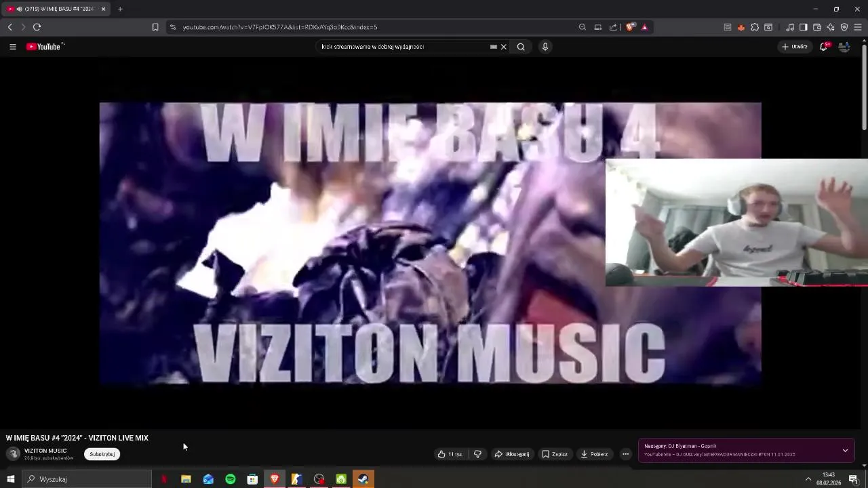The image size is (868, 488).
Task: Open the VIZITON MUSIC channel avatar
Action: (13, 454)
